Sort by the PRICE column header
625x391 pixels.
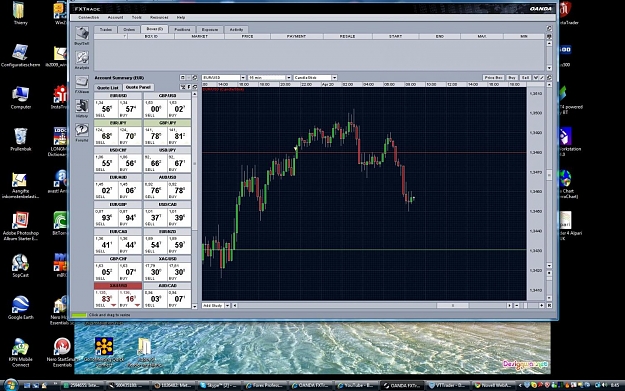(x=247, y=36)
